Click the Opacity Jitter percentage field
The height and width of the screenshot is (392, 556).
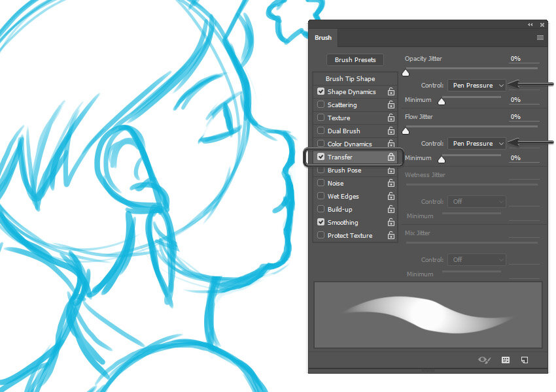524,59
